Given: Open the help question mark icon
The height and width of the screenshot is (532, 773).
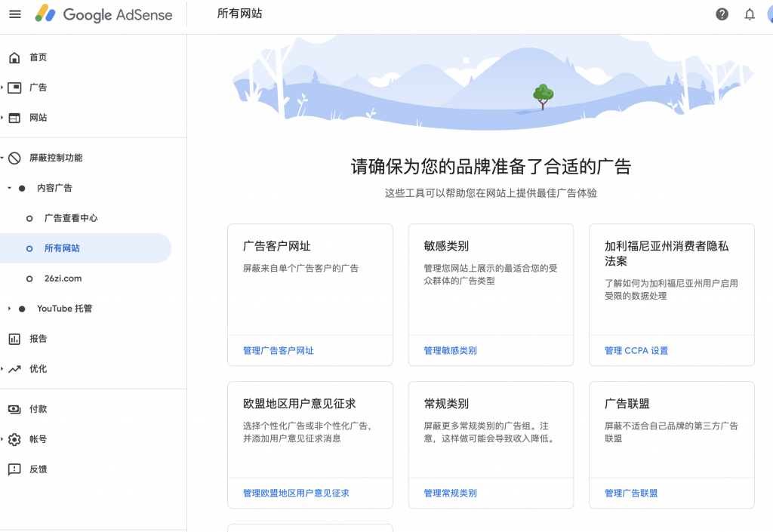Looking at the screenshot, I should (722, 14).
